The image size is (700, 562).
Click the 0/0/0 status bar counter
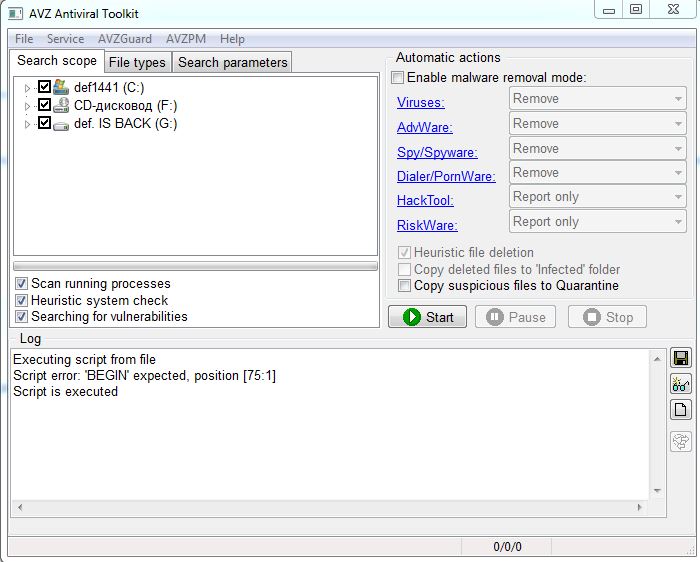pos(507,546)
